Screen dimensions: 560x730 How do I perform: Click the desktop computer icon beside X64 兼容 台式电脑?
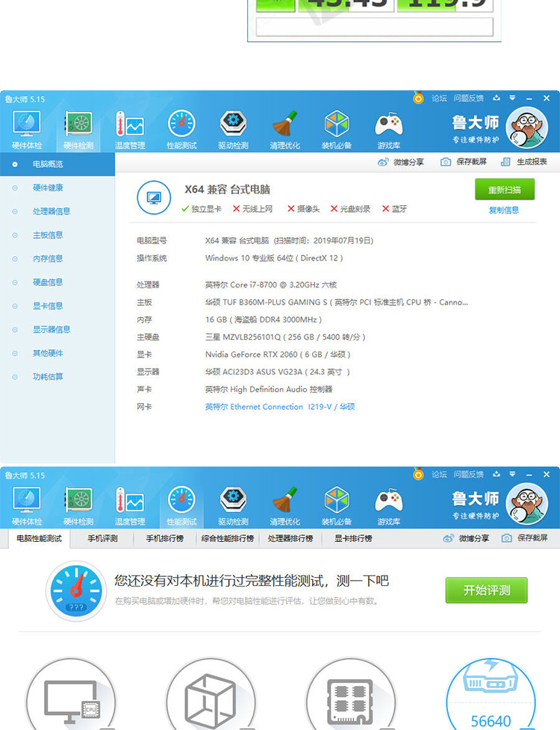pyautogui.click(x=155, y=198)
